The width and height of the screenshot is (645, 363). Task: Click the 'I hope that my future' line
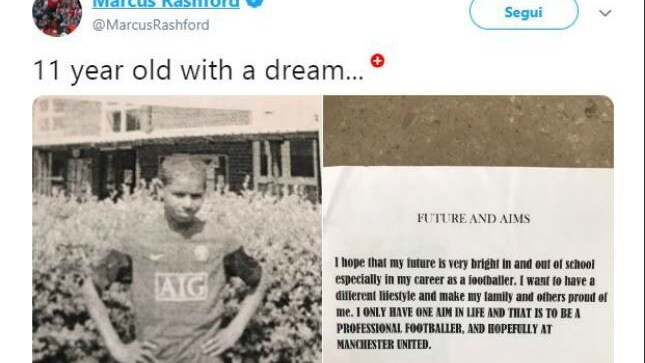pyautogui.click(x=465, y=263)
